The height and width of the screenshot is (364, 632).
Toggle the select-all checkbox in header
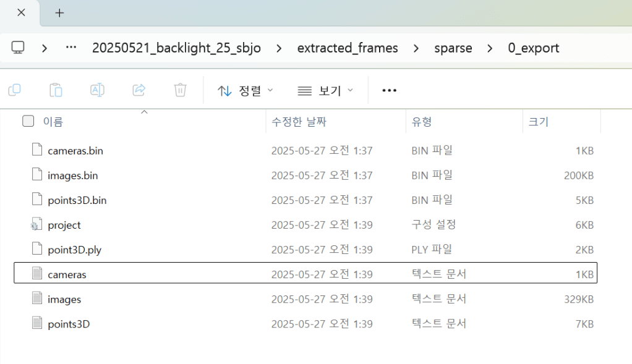click(28, 121)
